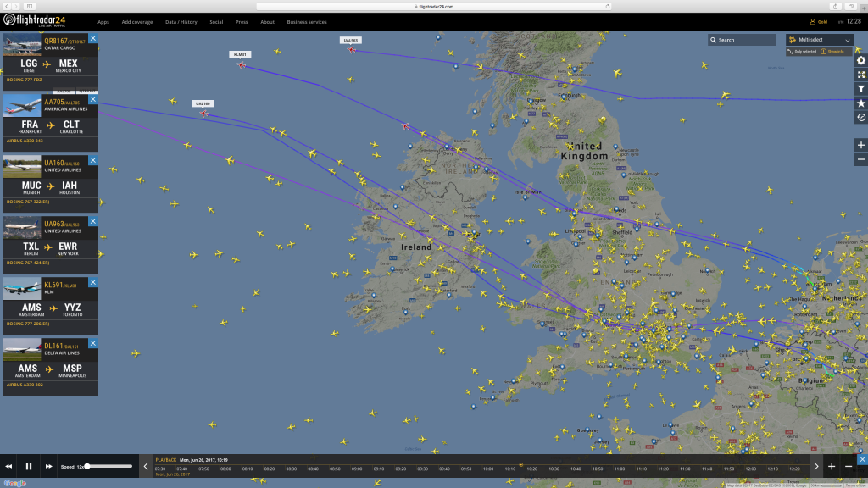Click the Safari address bar
Image resolution: width=868 pixels, height=488 pixels.
(434, 7)
